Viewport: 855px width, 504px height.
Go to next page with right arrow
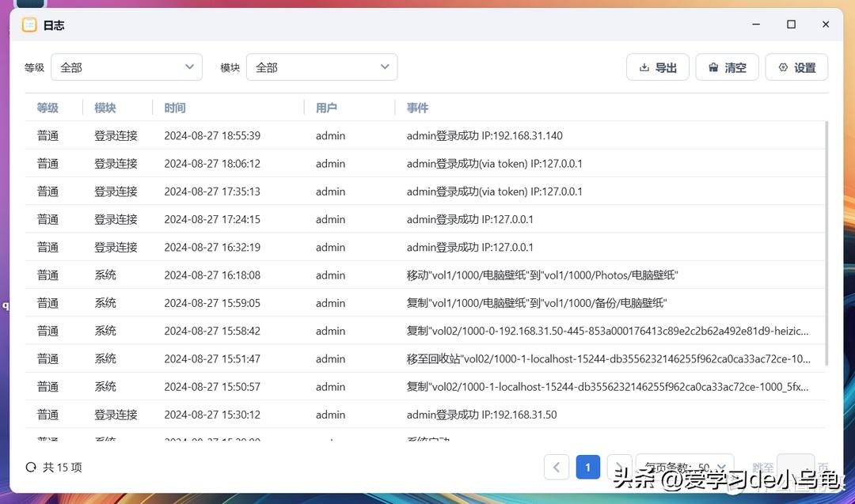point(619,468)
